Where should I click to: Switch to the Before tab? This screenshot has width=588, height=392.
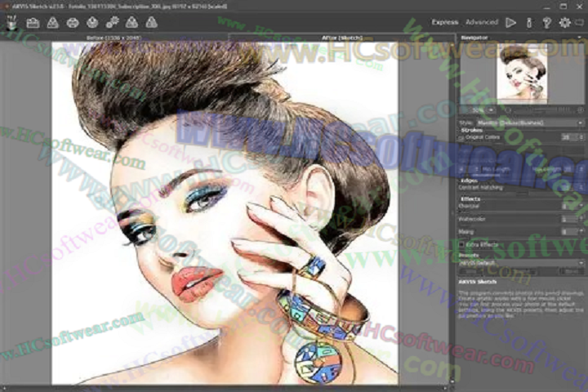pyautogui.click(x=114, y=38)
